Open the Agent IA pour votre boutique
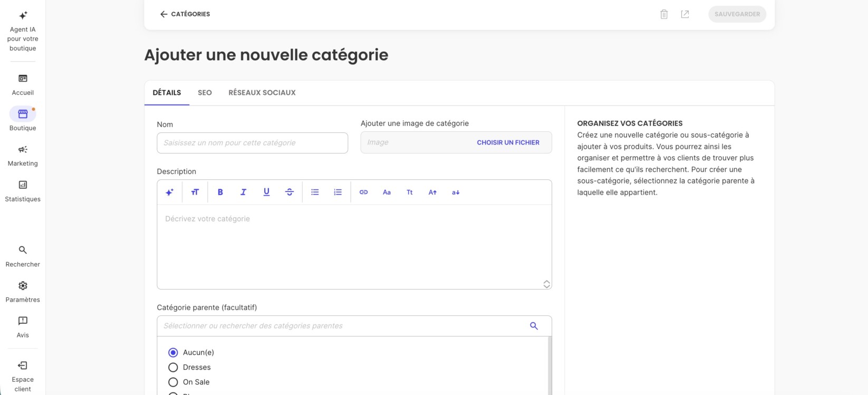The image size is (868, 395). click(23, 31)
